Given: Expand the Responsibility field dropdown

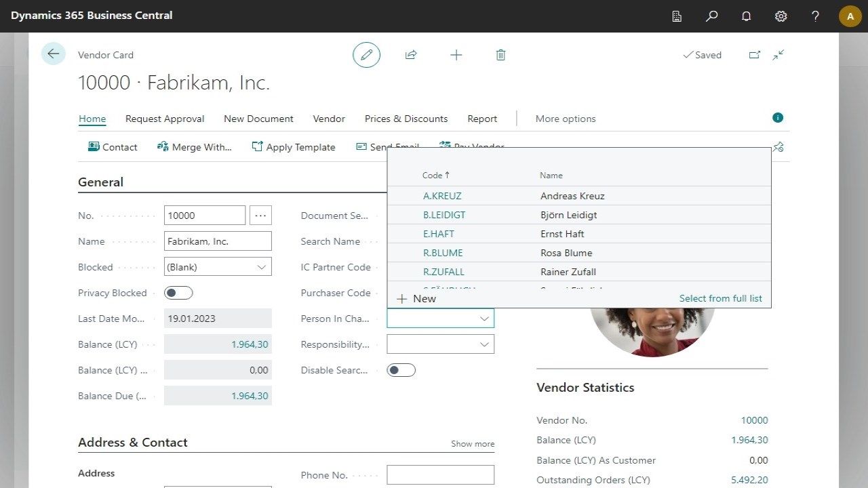Looking at the screenshot, I should click(484, 344).
